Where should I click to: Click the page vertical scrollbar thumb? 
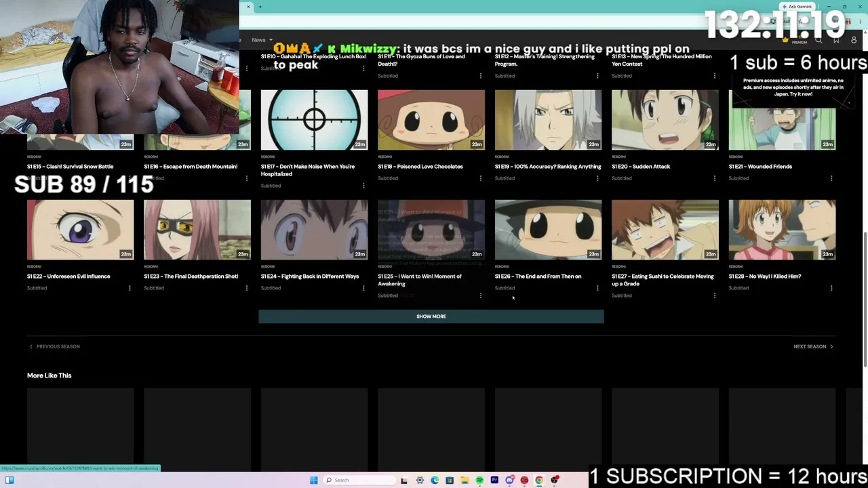pyautogui.click(x=865, y=298)
